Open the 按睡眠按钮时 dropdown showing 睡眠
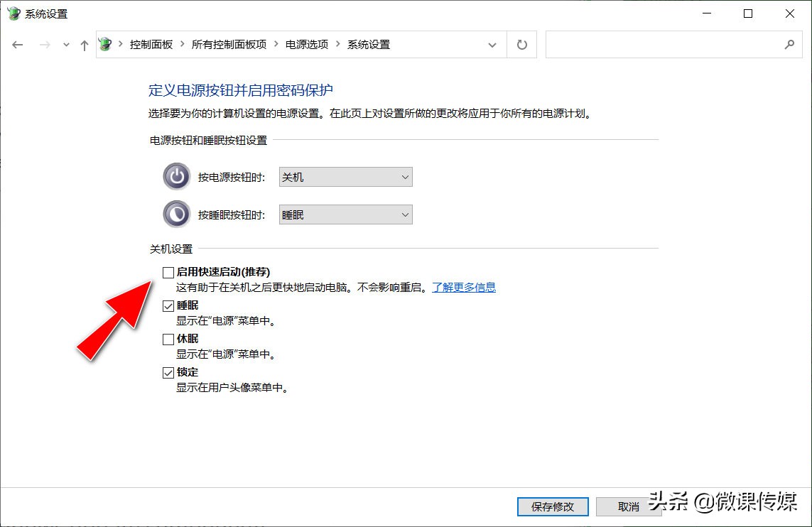Screen dimensions: 812x527 [345, 214]
